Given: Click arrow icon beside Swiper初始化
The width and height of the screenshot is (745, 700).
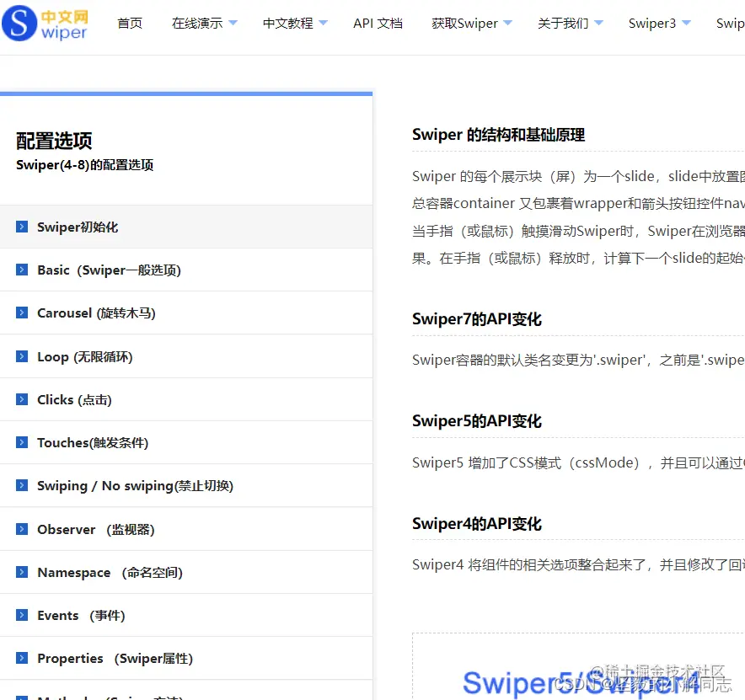Looking at the screenshot, I should 22,227.
